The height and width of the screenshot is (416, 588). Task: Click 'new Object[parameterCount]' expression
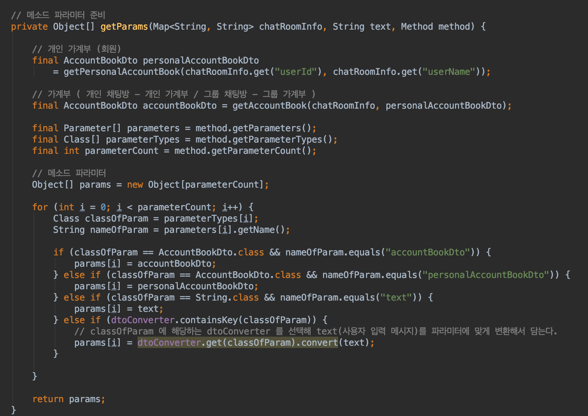pyautogui.click(x=195, y=185)
